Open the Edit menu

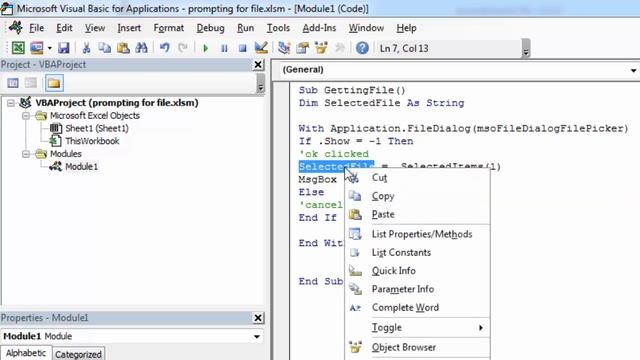tap(64, 28)
